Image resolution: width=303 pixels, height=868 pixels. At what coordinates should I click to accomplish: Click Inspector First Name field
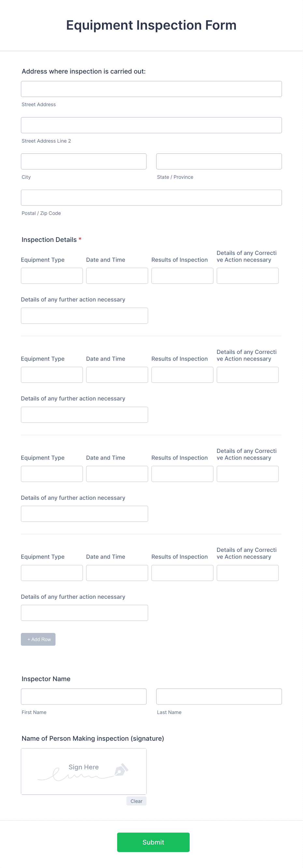(84, 696)
